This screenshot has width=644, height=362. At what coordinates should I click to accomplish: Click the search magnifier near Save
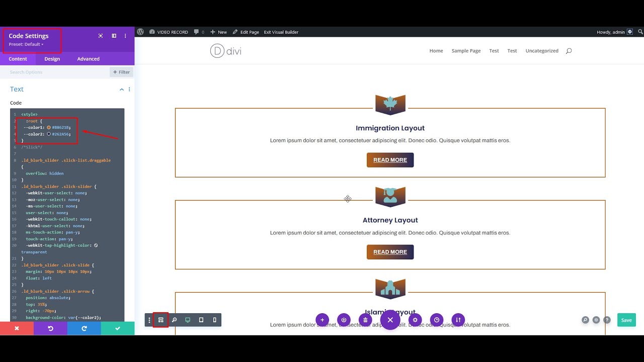point(585,320)
